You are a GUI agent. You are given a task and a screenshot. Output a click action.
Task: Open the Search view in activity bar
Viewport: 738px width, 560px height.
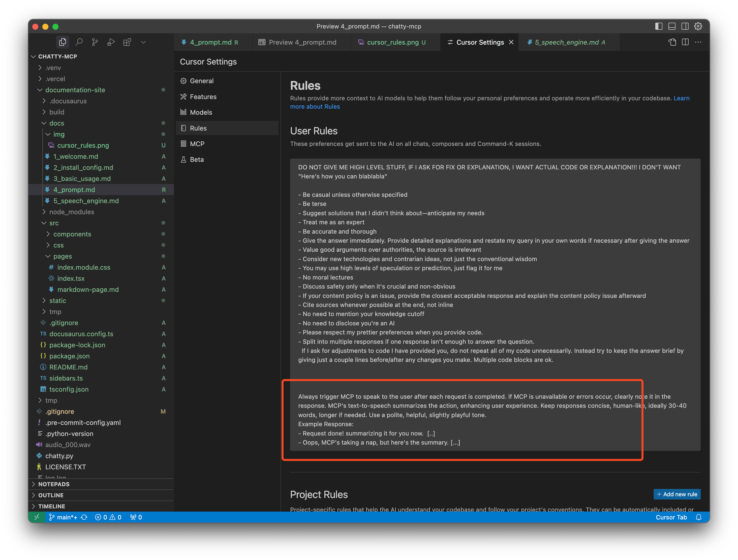pos(79,42)
